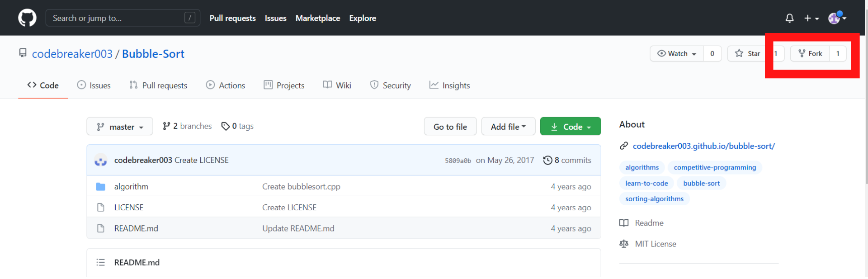View the 8 commits history
Image resolution: width=868 pixels, height=279 pixels.
coord(567,160)
